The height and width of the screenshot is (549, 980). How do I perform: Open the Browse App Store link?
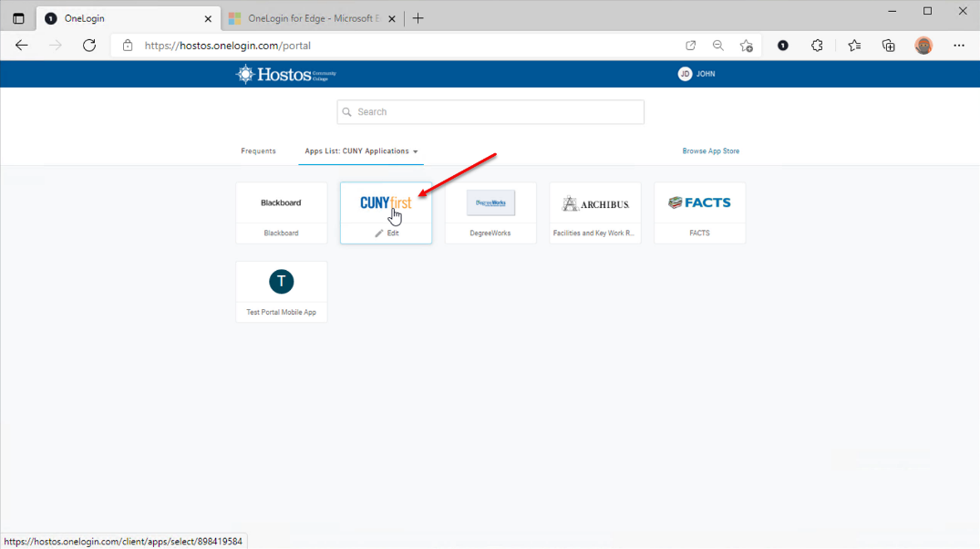tap(710, 151)
